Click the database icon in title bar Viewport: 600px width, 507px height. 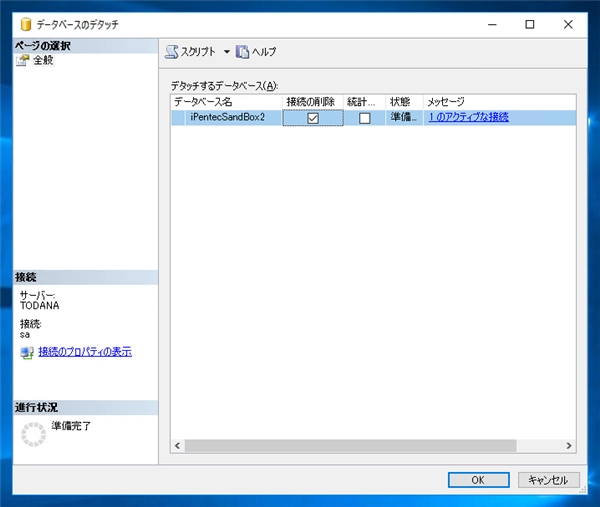[26, 24]
